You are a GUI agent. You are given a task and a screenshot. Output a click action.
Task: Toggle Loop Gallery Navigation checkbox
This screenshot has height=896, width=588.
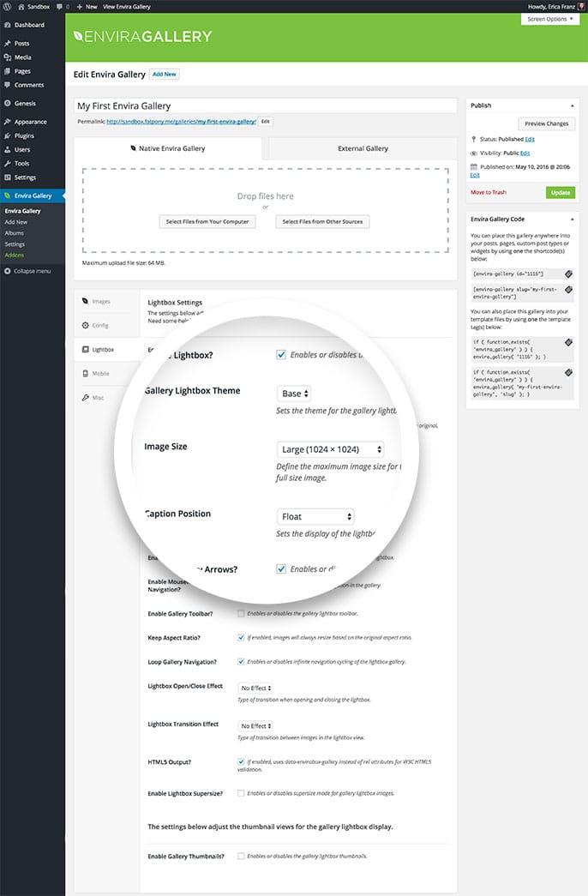241,661
